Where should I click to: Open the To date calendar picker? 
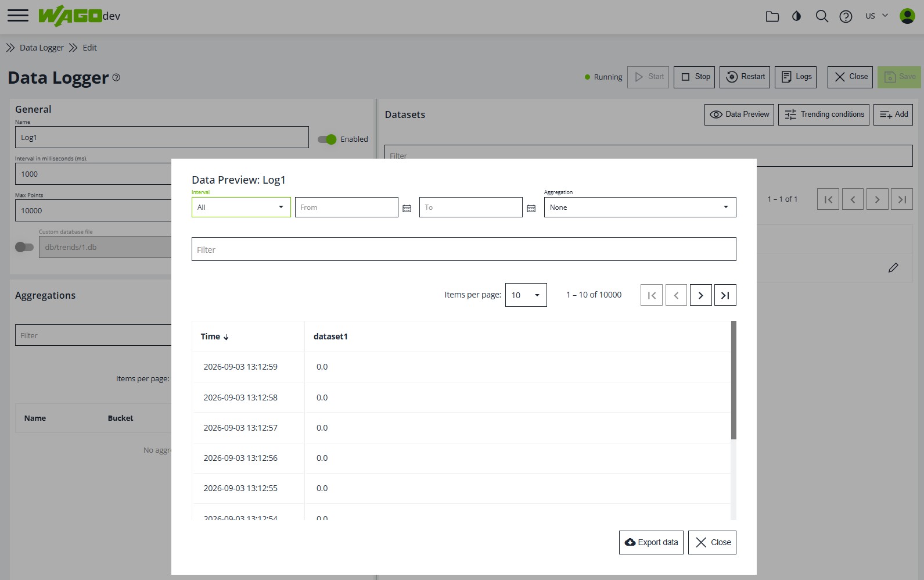(x=531, y=208)
